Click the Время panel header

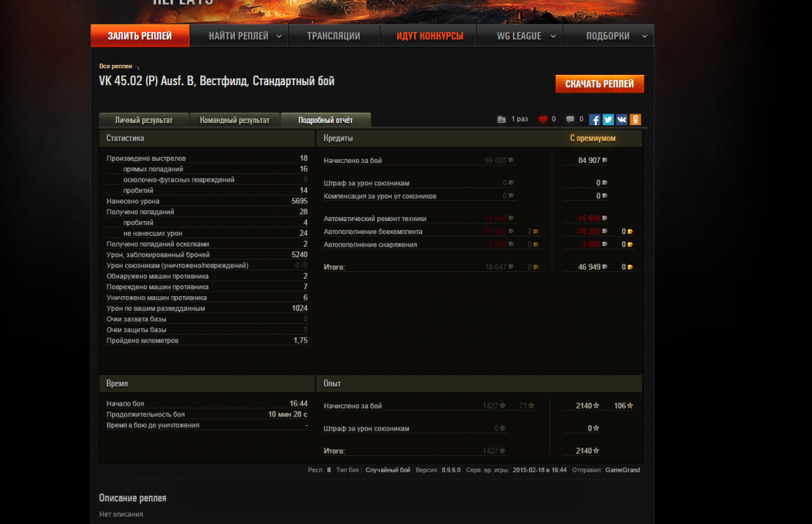(x=207, y=383)
